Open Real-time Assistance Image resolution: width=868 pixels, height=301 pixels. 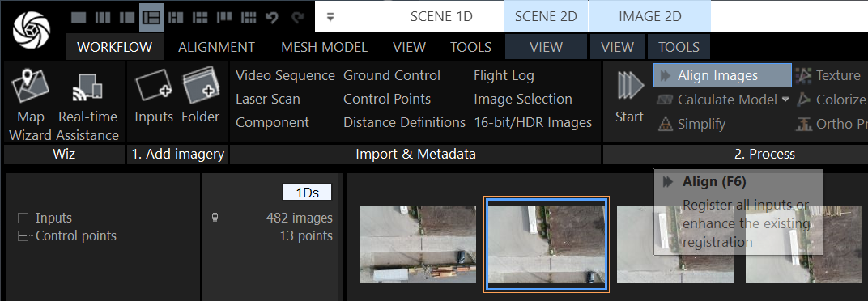pyautogui.click(x=88, y=104)
